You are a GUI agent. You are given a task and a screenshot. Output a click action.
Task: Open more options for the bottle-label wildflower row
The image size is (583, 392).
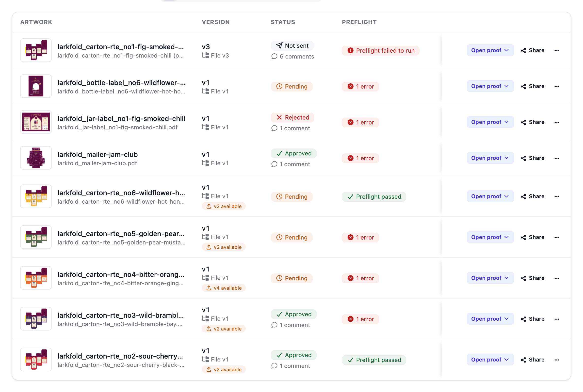pyautogui.click(x=556, y=86)
